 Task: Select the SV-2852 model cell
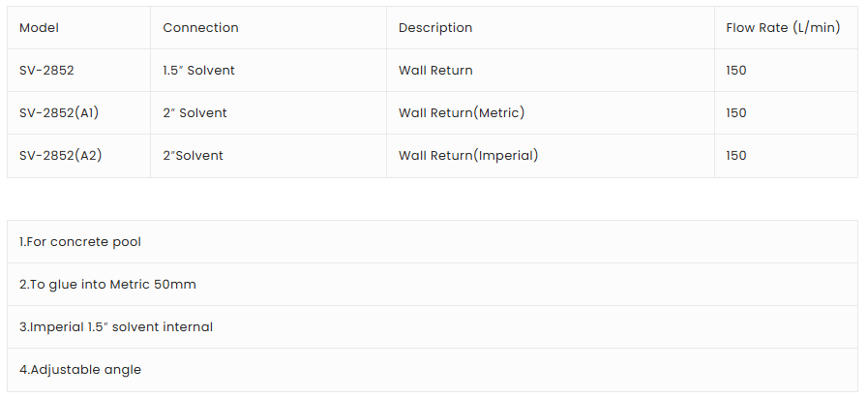(x=46, y=71)
